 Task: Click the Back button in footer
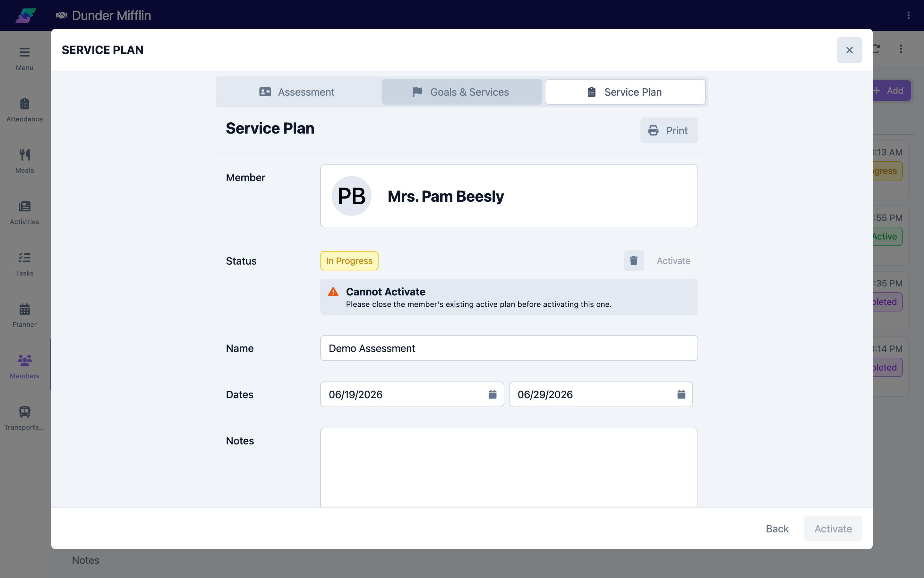[x=777, y=528]
